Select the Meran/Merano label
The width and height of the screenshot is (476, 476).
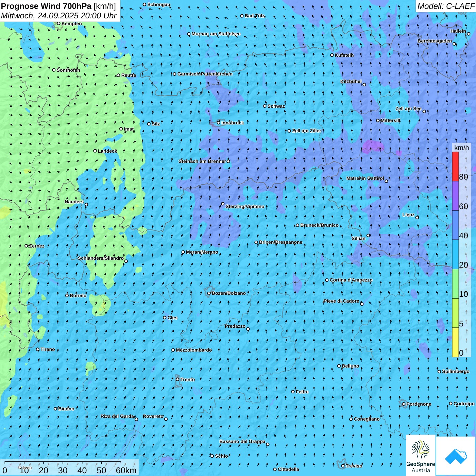202,252
